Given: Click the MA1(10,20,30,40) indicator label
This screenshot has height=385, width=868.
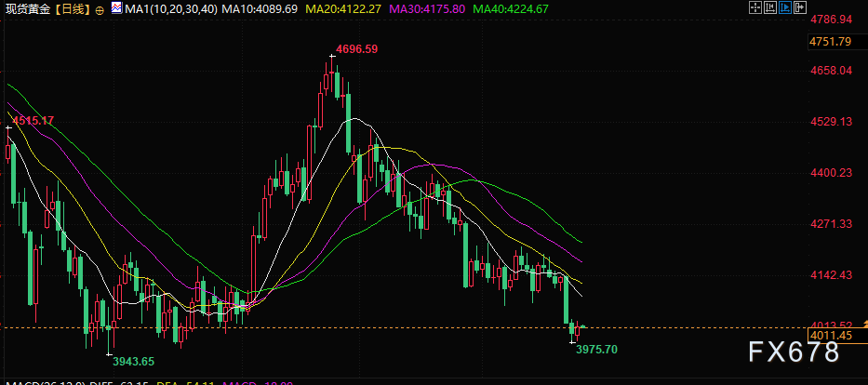Looking at the screenshot, I should point(171,9).
